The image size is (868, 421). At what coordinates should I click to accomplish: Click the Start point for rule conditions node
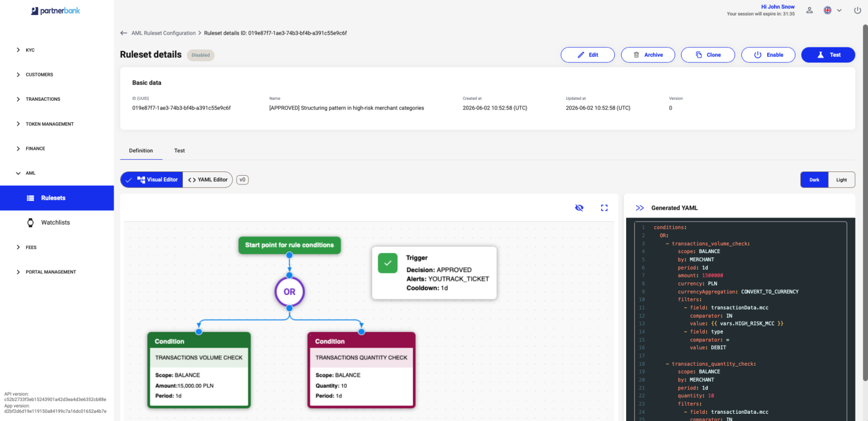point(289,245)
